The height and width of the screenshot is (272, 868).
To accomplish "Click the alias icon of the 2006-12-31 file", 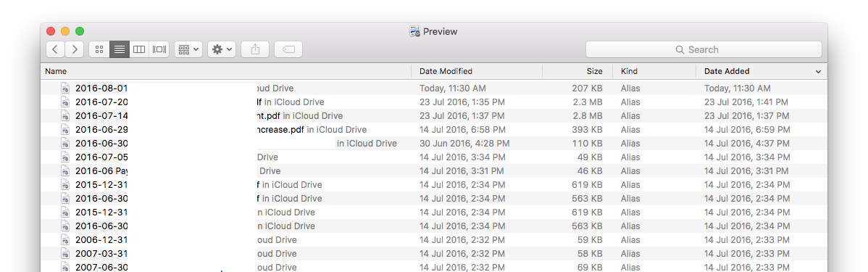I will 65,240.
